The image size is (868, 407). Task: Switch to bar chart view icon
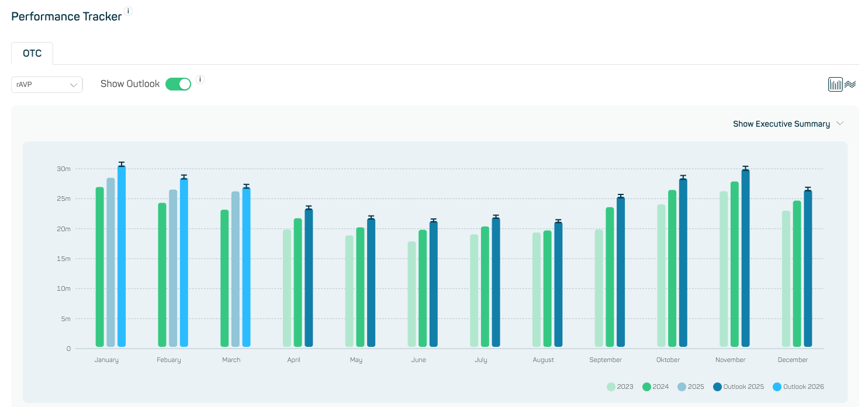pos(835,84)
